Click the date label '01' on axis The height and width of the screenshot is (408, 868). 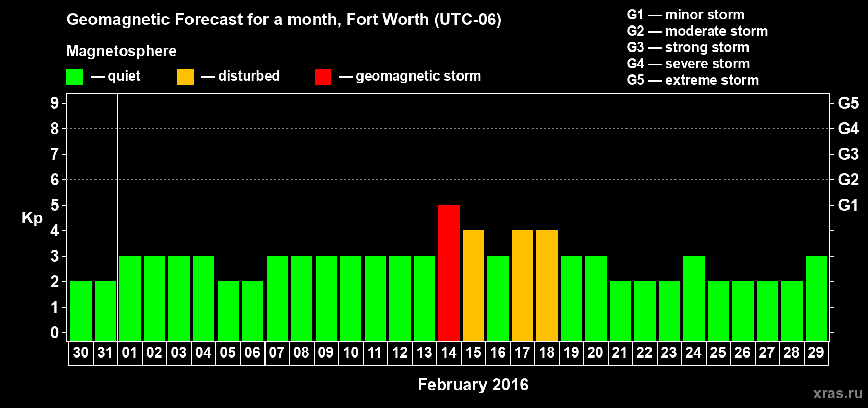pyautogui.click(x=130, y=353)
